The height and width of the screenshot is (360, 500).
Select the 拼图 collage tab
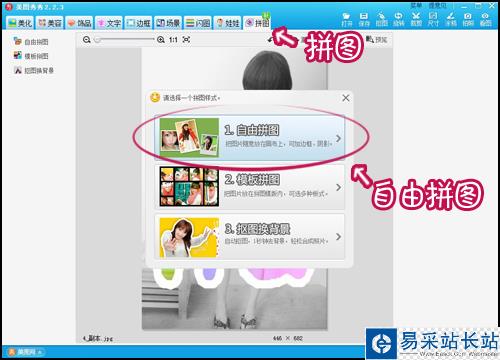(257, 22)
